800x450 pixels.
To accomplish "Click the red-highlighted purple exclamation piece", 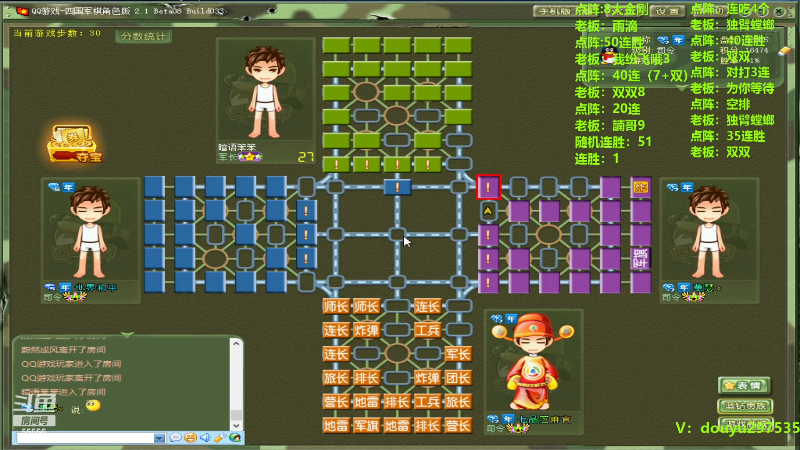I will pos(488,187).
